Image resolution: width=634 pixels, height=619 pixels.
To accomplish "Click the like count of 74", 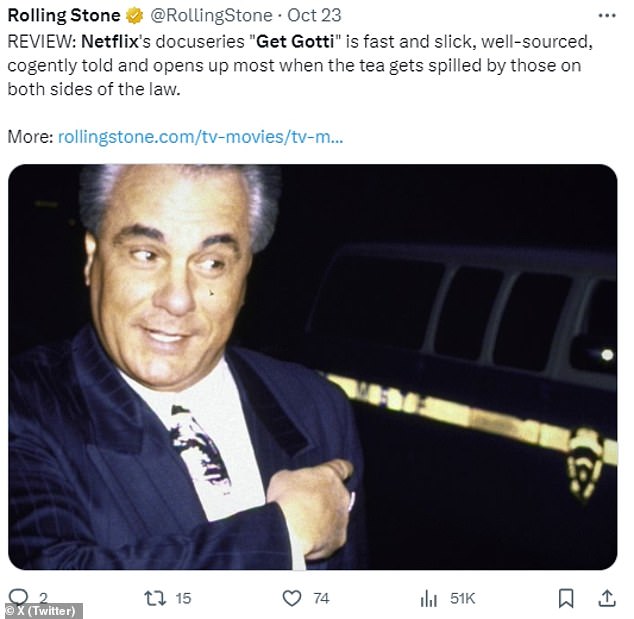I will 321,598.
